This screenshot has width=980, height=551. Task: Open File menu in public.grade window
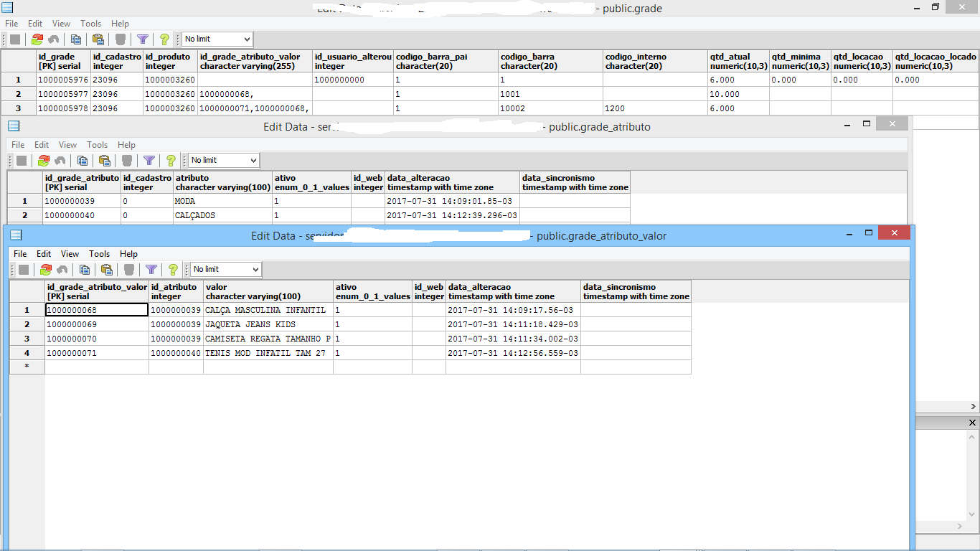(11, 24)
